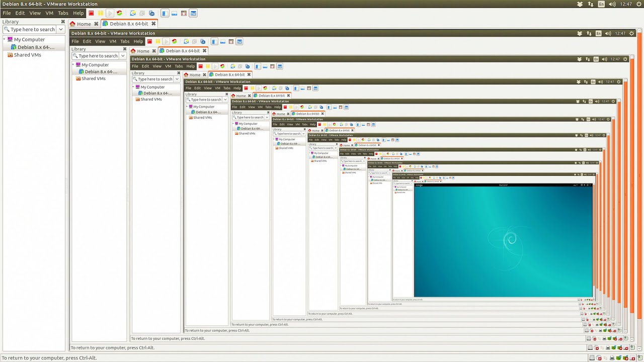This screenshot has width=644, height=362.
Task: Open the VM menu in the outermost menu bar
Action: 49,13
